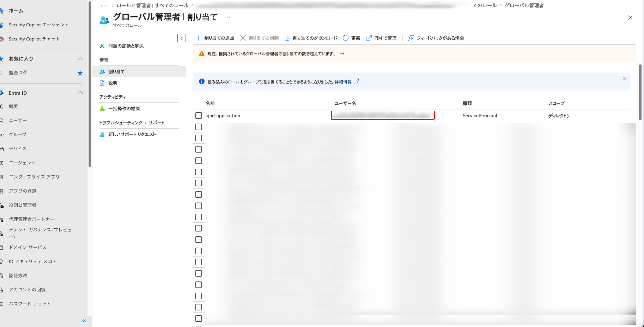Dismiss the blue info banner
Screen dimensions: 644x327
(624, 78)
